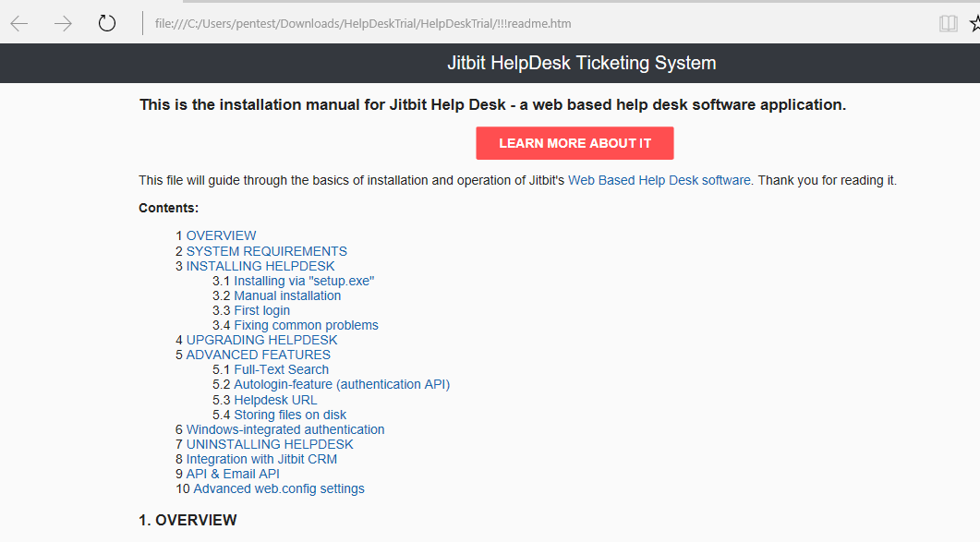Jump to Advanced web.config settings link
The width and height of the screenshot is (980, 542).
click(278, 488)
